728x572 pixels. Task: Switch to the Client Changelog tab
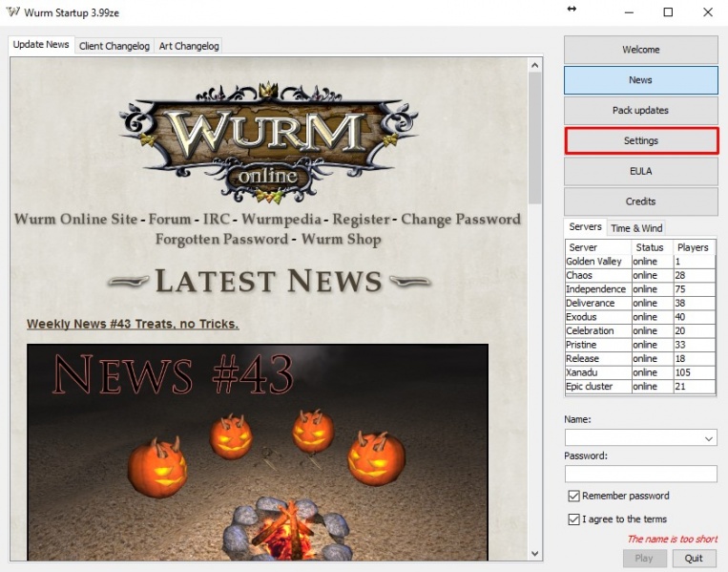pos(114,46)
